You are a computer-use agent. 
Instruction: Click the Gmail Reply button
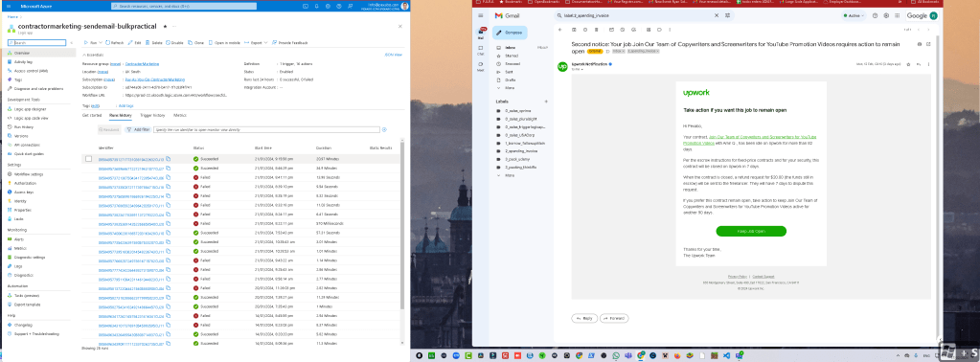tap(583, 318)
